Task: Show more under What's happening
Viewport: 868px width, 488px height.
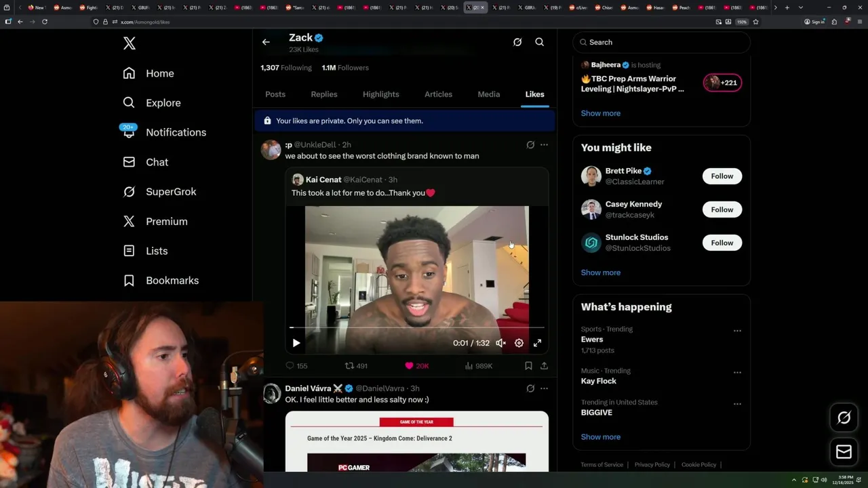Action: pos(601,437)
